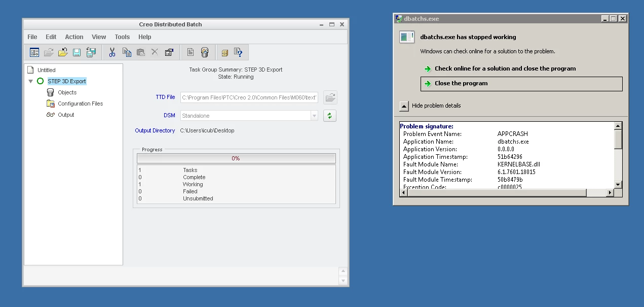Click the Unsubmitted row in the progress list
Viewport: 644px width, 307px height.
[236, 199]
